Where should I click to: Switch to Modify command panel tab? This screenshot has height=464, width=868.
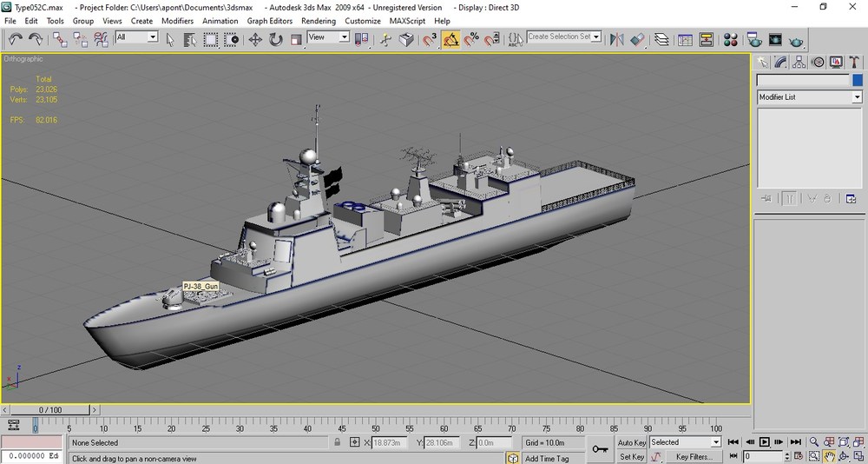coord(781,62)
